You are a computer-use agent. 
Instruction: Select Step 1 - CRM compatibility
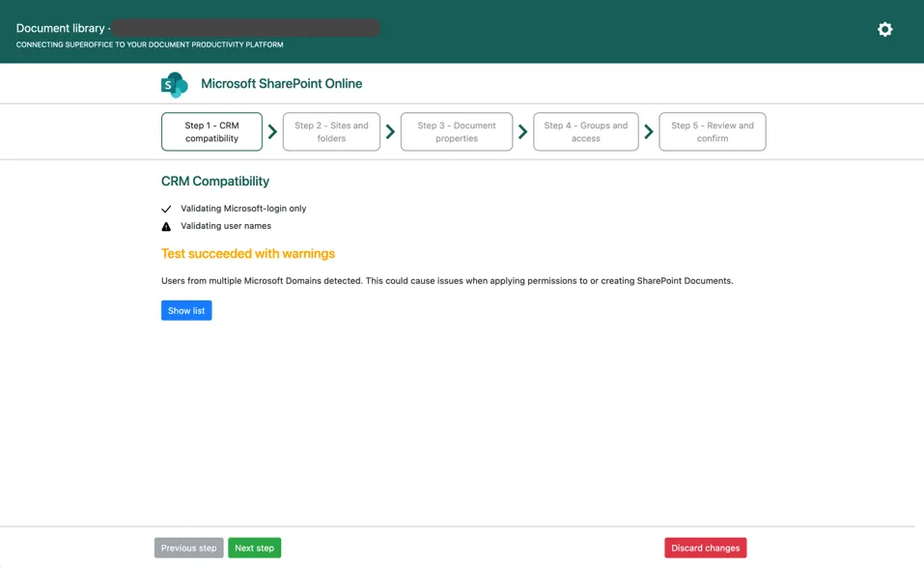(x=211, y=132)
